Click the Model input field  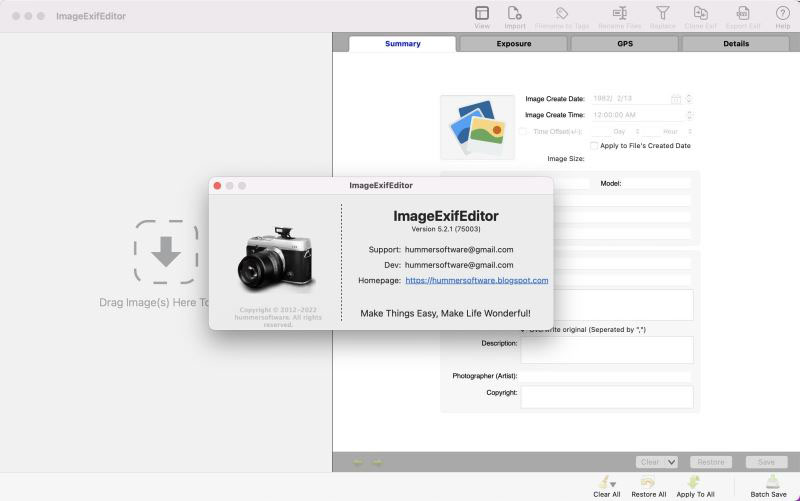click(658, 183)
